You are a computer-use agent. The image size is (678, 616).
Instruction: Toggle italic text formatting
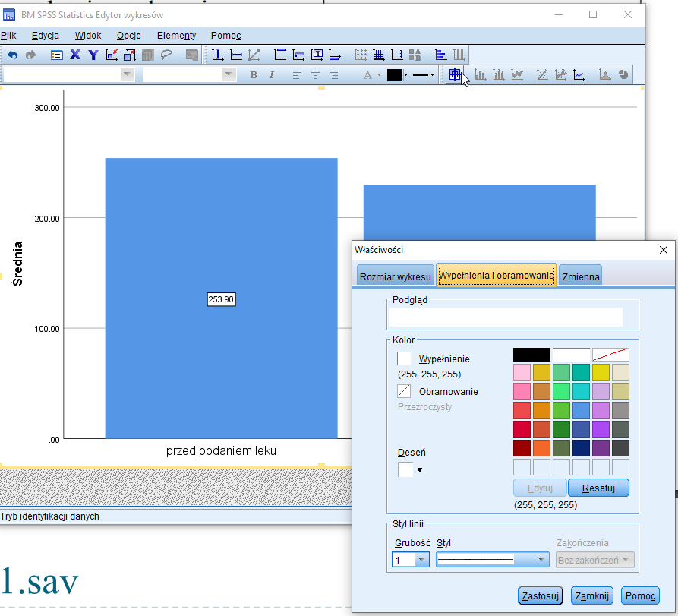pyautogui.click(x=271, y=74)
